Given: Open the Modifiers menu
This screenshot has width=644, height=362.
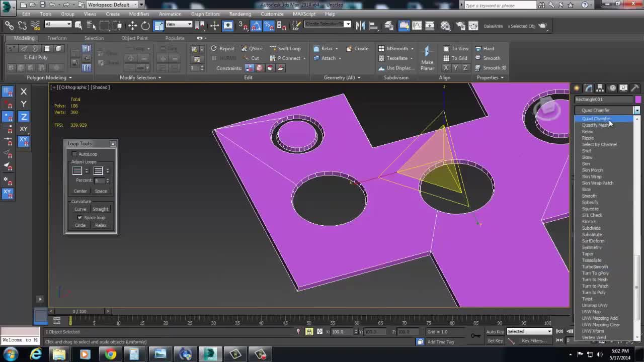Looking at the screenshot, I should click(139, 14).
